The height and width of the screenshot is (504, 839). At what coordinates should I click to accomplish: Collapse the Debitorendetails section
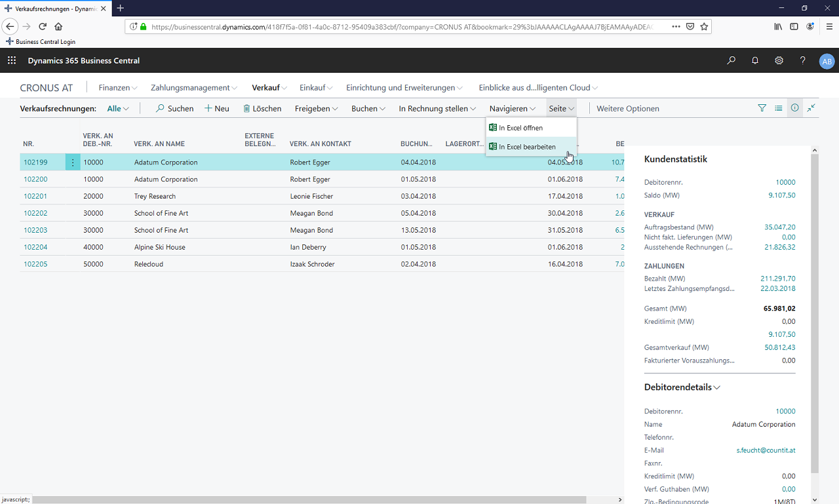(x=682, y=387)
